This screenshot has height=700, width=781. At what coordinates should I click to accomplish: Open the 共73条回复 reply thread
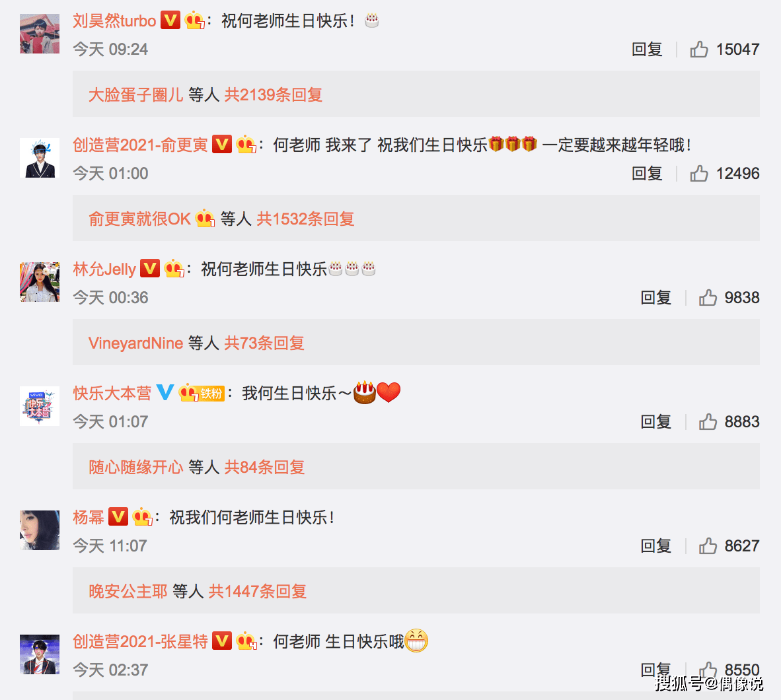coord(264,343)
